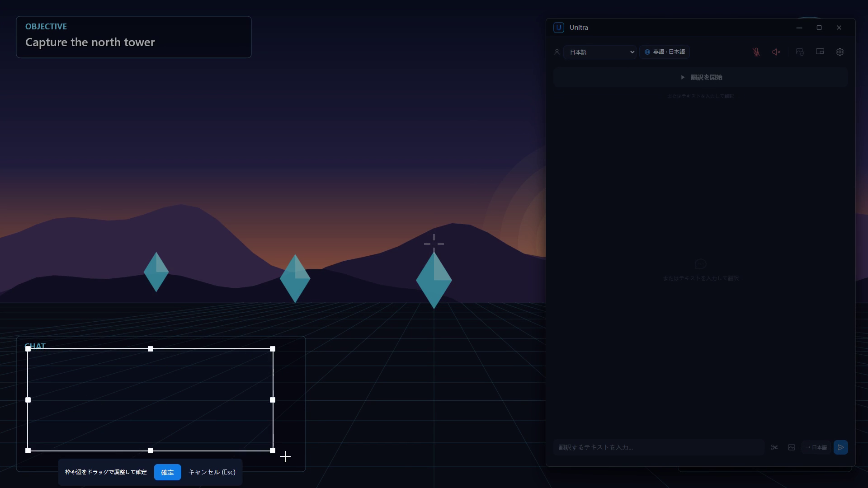Open the →日本語 target language selector
This screenshot has height=488, width=868.
tap(816, 447)
